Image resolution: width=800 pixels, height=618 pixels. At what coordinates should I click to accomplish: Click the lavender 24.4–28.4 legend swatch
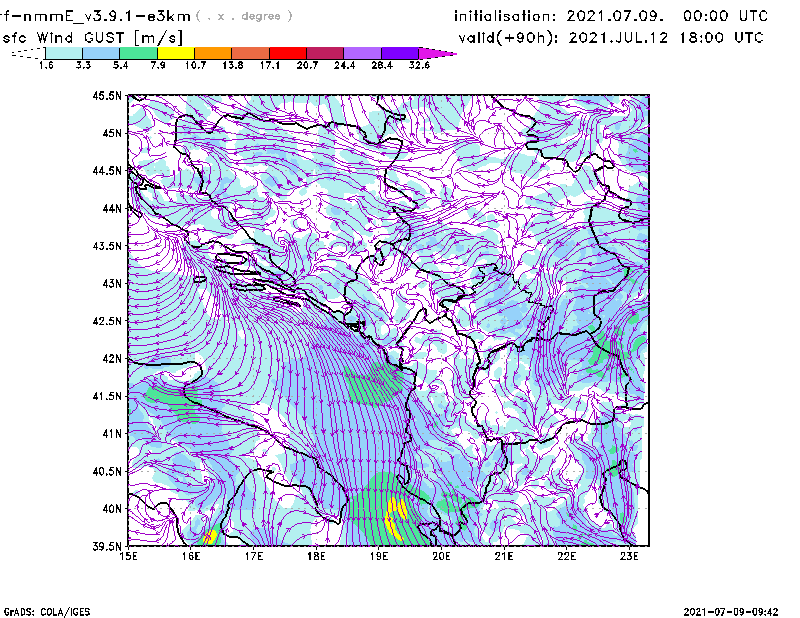tap(362, 53)
